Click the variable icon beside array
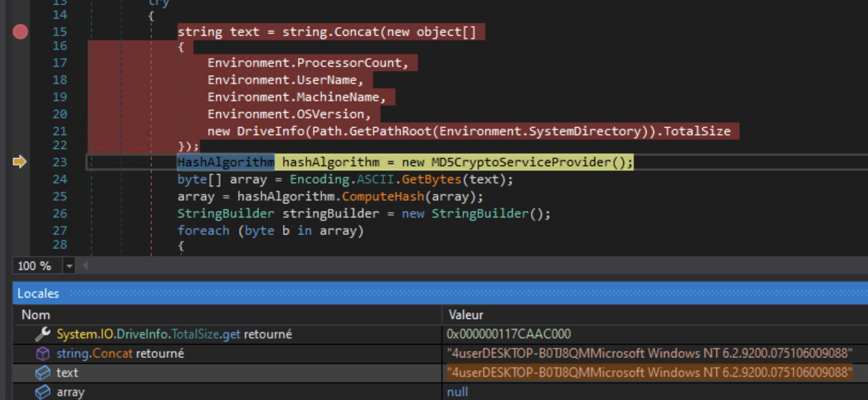The image size is (868, 400). [43, 392]
